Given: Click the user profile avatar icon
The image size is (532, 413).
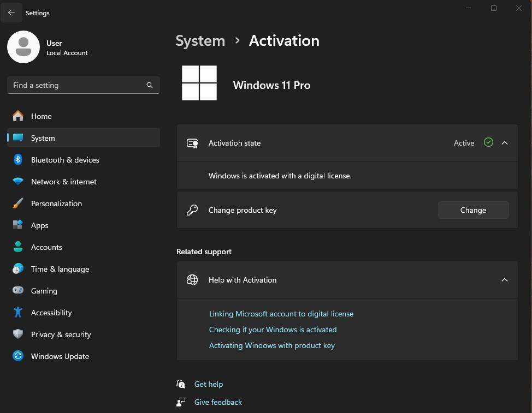Looking at the screenshot, I should tap(23, 47).
